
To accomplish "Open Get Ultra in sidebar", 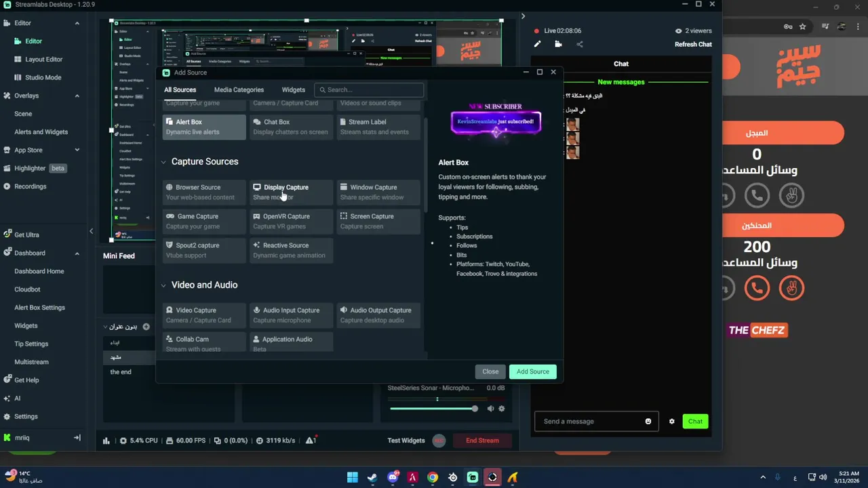I will 26,235.
